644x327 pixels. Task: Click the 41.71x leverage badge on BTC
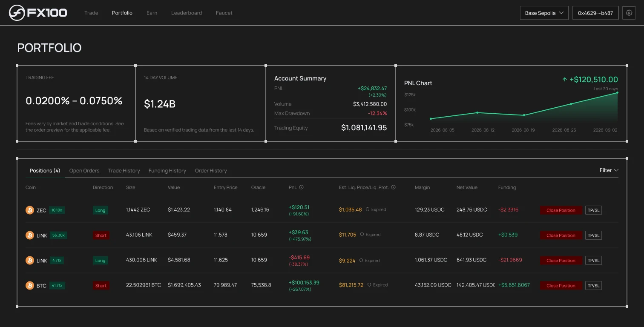[x=57, y=286]
